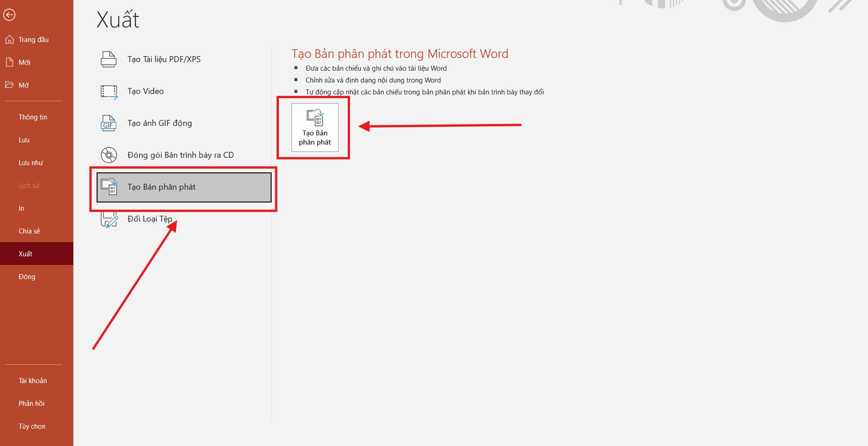Open the Thông tin page
868x446 pixels.
click(x=33, y=117)
